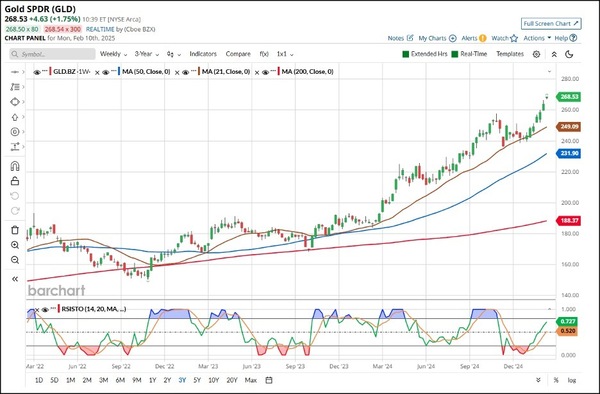Screen dimensions: 600x394
Task: Open the Alerts exclamation icon
Action: click(483, 38)
